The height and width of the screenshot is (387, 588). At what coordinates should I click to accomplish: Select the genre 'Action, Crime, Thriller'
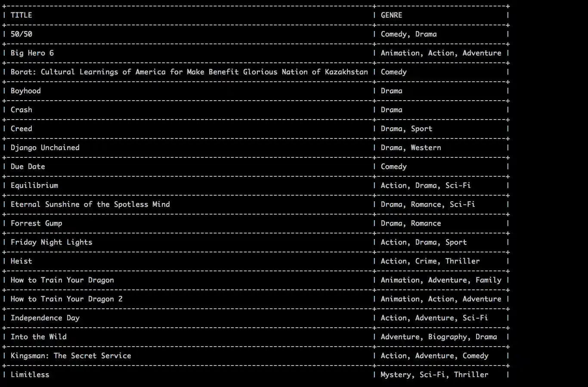(430, 261)
